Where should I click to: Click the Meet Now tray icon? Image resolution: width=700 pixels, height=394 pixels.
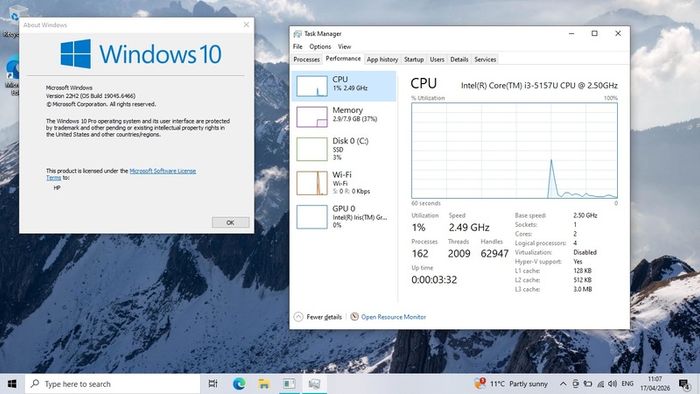576,384
